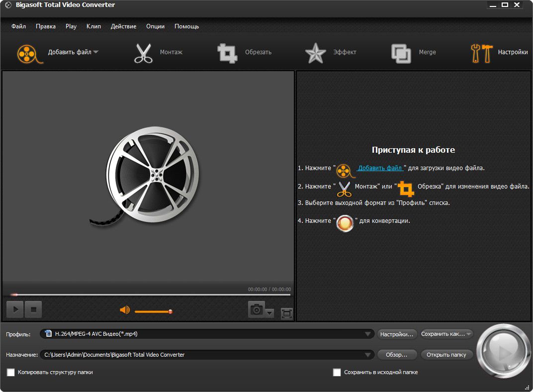Stop video playback
533x392 pixels.
pyautogui.click(x=33, y=309)
